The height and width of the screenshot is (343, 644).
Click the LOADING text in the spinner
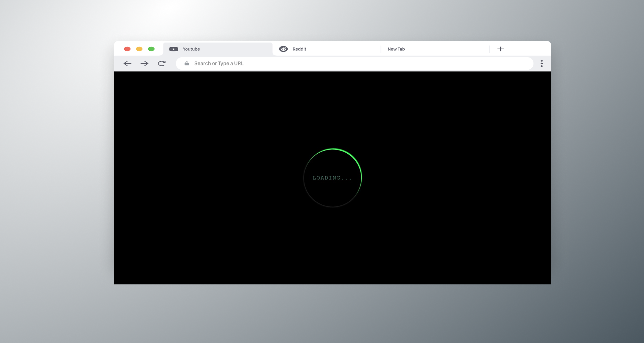pos(332,178)
